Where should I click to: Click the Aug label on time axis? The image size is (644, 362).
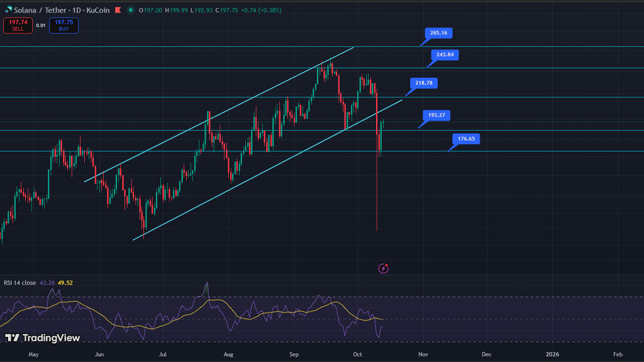[228, 355]
